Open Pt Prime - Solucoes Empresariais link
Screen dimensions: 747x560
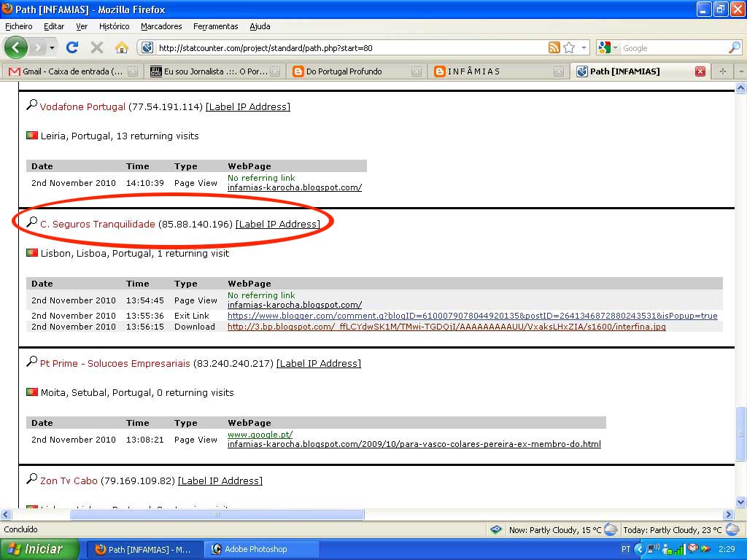(x=115, y=363)
